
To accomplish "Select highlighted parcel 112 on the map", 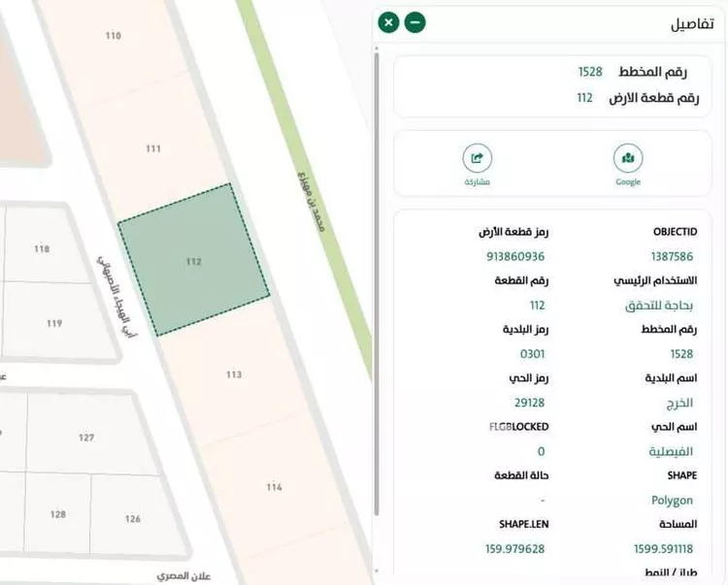I will coord(194,260).
